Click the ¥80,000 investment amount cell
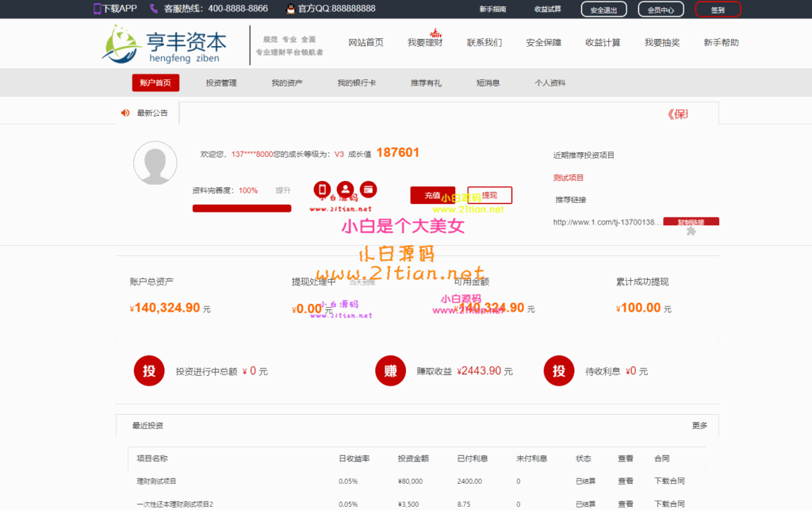The width and height of the screenshot is (812, 510). pos(410,481)
